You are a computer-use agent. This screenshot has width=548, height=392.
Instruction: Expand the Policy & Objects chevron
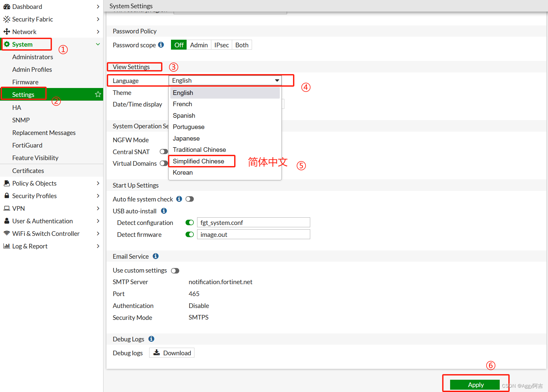98,183
